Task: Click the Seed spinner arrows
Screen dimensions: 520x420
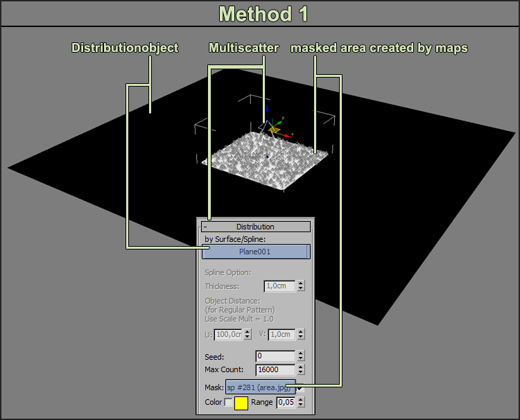Action: pyautogui.click(x=300, y=356)
